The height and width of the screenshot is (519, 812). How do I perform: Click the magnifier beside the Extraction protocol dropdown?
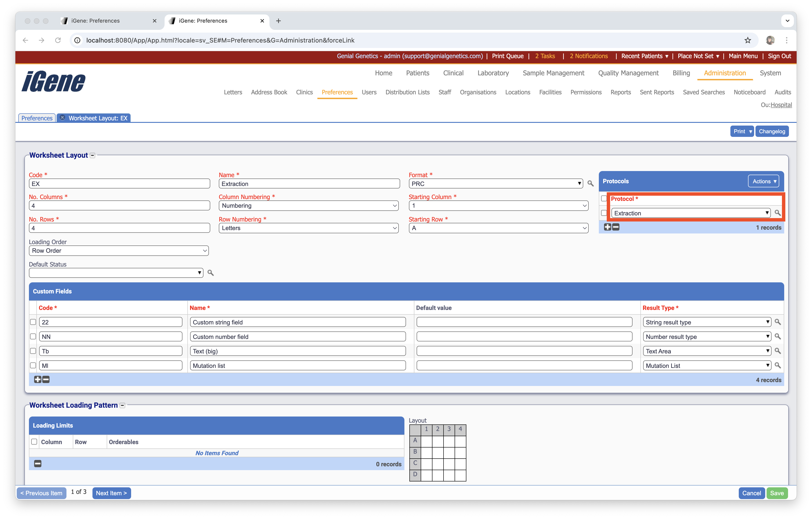pos(778,213)
